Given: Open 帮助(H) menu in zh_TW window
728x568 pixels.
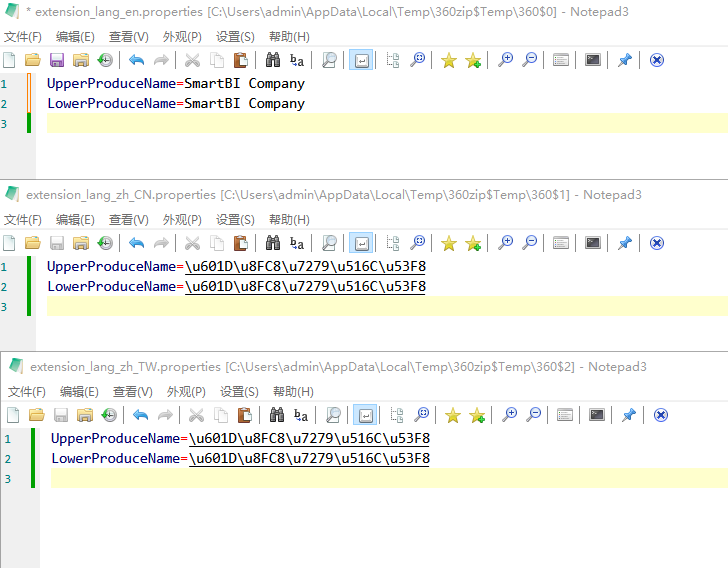Looking at the screenshot, I should click(x=293, y=392).
